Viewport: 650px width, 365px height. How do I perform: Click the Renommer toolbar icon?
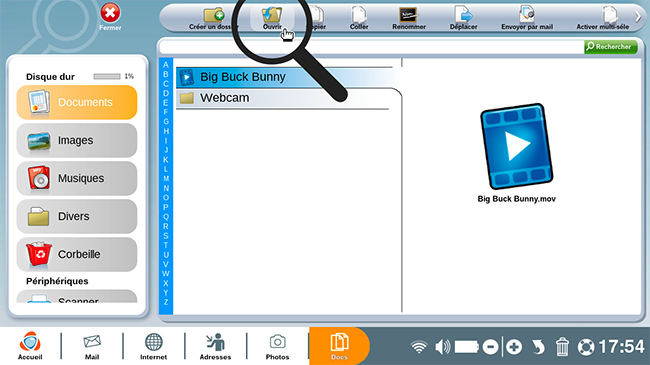tap(409, 15)
